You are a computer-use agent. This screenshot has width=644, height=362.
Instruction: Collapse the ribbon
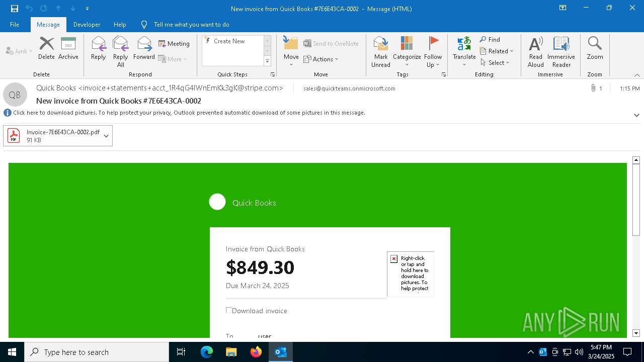click(637, 75)
